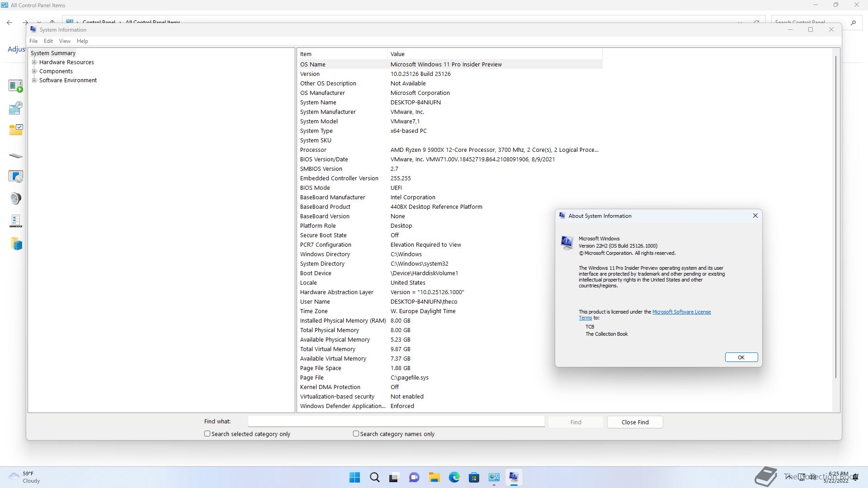The image size is (868, 488).
Task: Select Kernel DMA Protection row
Action: (x=450, y=387)
